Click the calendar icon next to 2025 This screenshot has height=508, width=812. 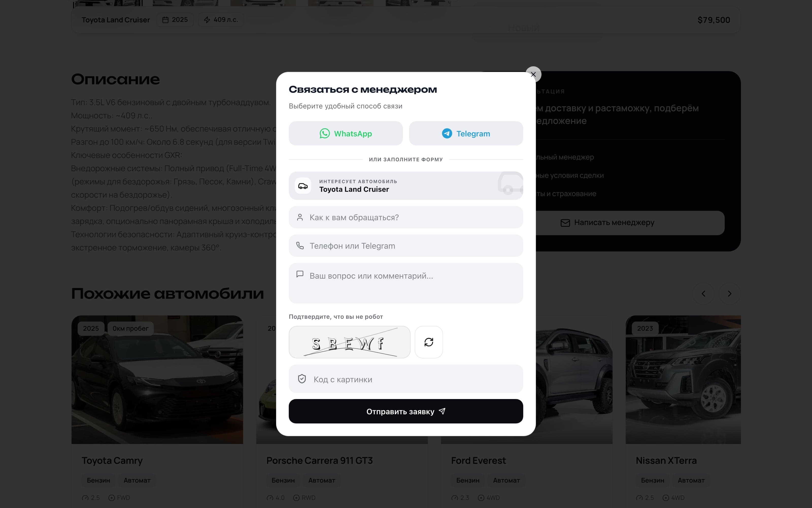pos(165,20)
